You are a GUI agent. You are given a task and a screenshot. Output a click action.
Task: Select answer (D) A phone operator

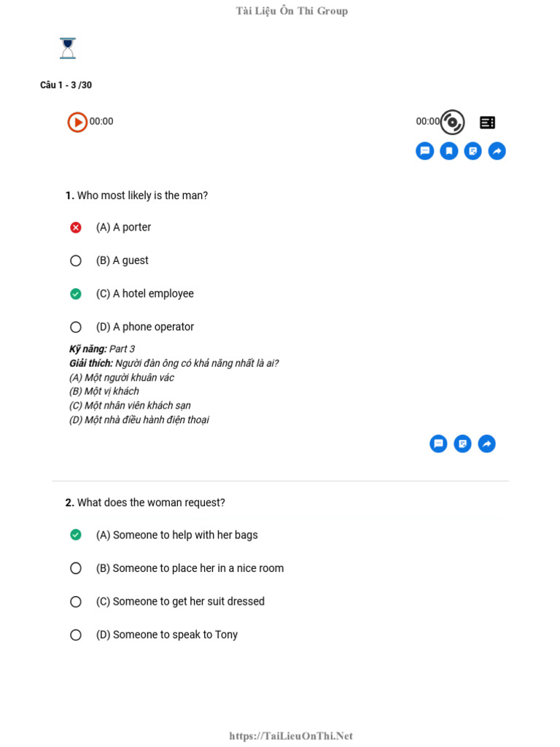point(76,327)
